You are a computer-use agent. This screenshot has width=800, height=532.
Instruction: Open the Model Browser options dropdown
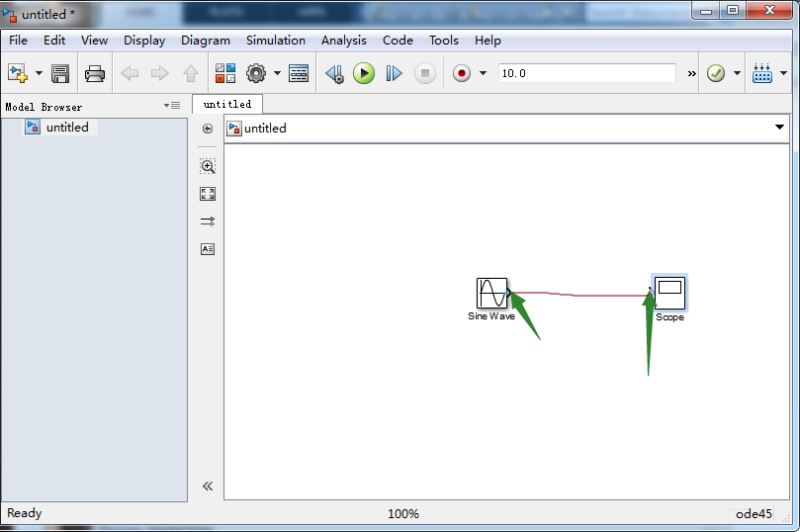click(x=172, y=106)
